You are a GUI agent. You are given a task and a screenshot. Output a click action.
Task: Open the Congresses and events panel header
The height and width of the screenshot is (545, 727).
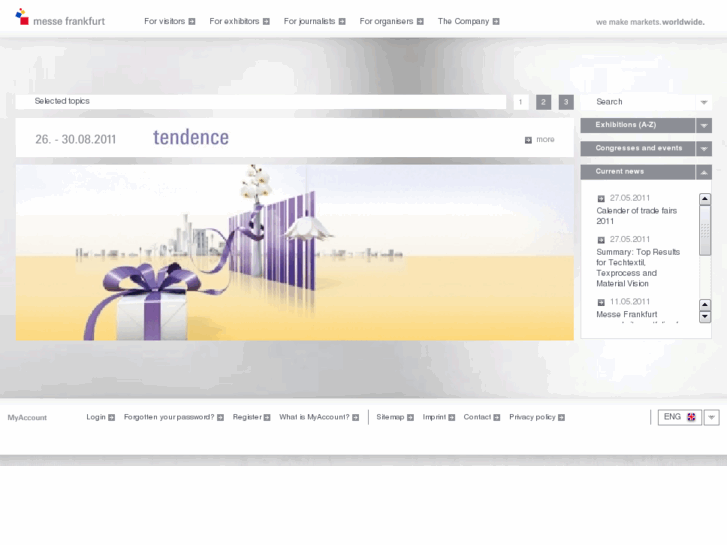point(638,148)
